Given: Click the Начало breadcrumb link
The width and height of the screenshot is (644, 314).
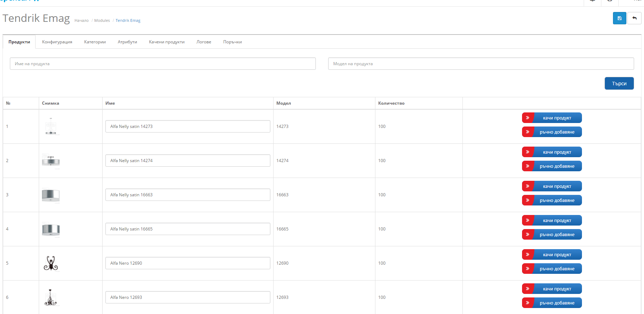Looking at the screenshot, I should pyautogui.click(x=81, y=20).
